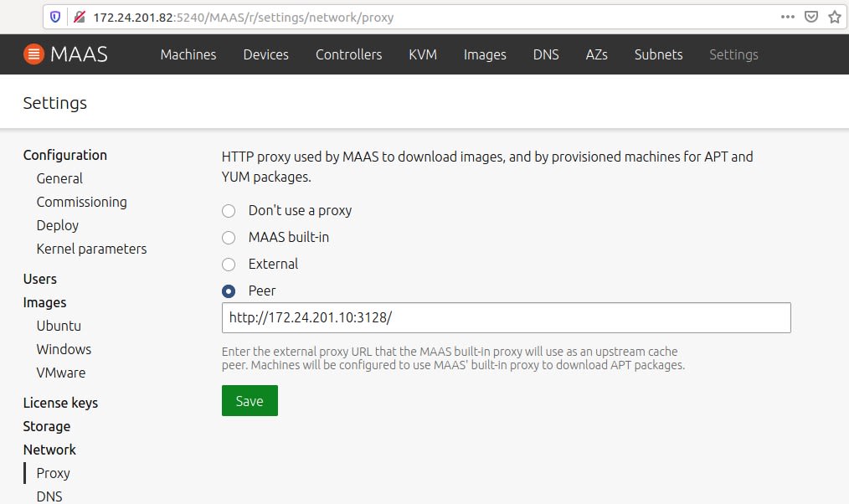Select the "External" proxy radio button

coord(229,265)
